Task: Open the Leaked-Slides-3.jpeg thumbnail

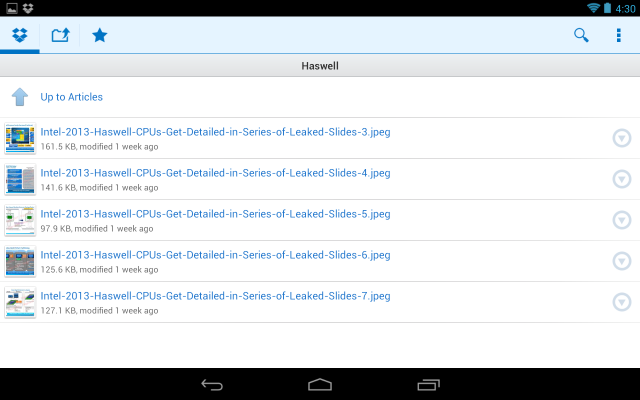Action: tap(20, 138)
